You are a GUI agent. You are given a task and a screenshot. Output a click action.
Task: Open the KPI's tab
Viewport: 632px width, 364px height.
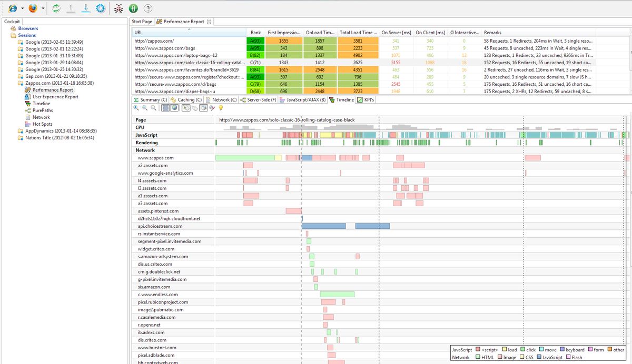coord(366,99)
